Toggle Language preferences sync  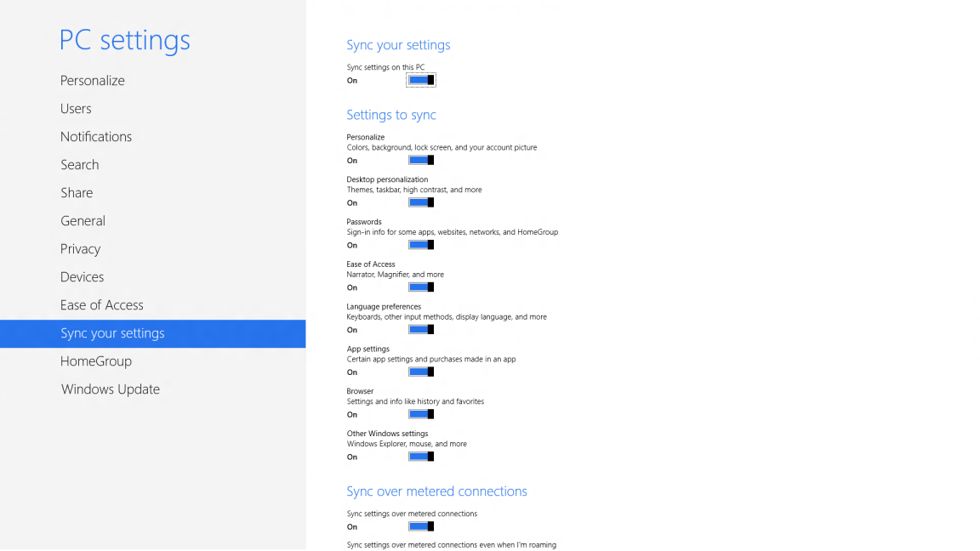[x=420, y=329]
